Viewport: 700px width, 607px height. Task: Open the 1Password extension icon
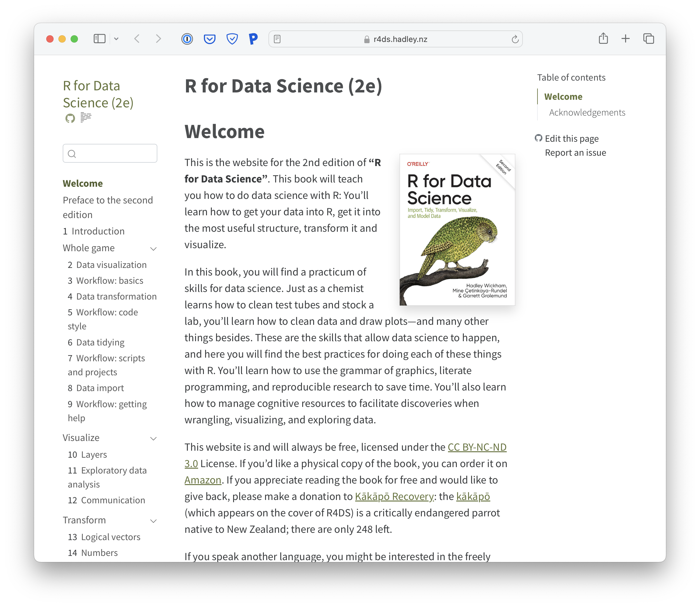click(x=187, y=39)
